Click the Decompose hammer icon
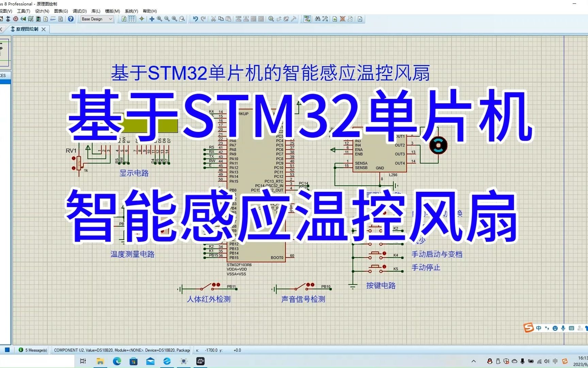588x368 pixels. [x=294, y=19]
